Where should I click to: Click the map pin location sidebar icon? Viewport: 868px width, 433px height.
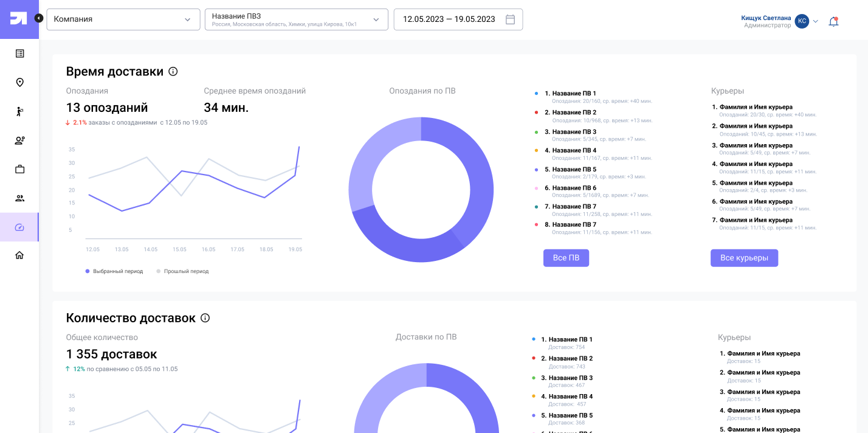point(19,83)
